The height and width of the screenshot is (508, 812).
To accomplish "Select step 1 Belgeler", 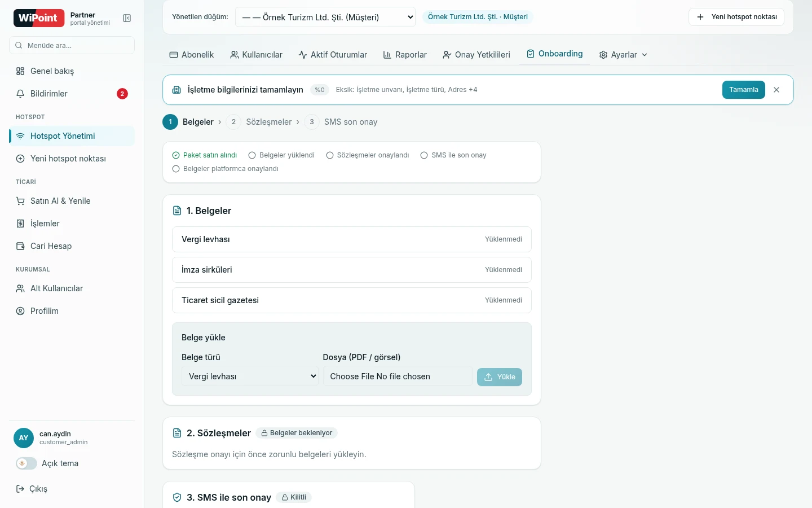I will pyautogui.click(x=188, y=122).
